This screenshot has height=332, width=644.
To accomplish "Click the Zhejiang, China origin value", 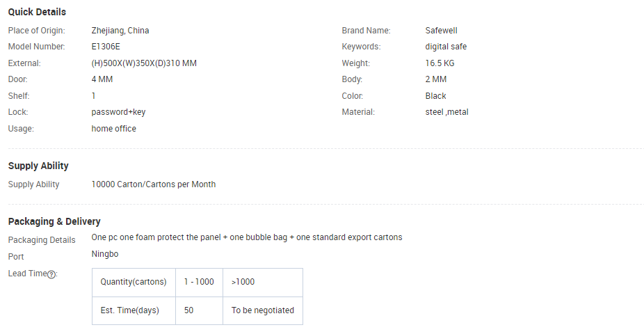I will [x=120, y=31].
